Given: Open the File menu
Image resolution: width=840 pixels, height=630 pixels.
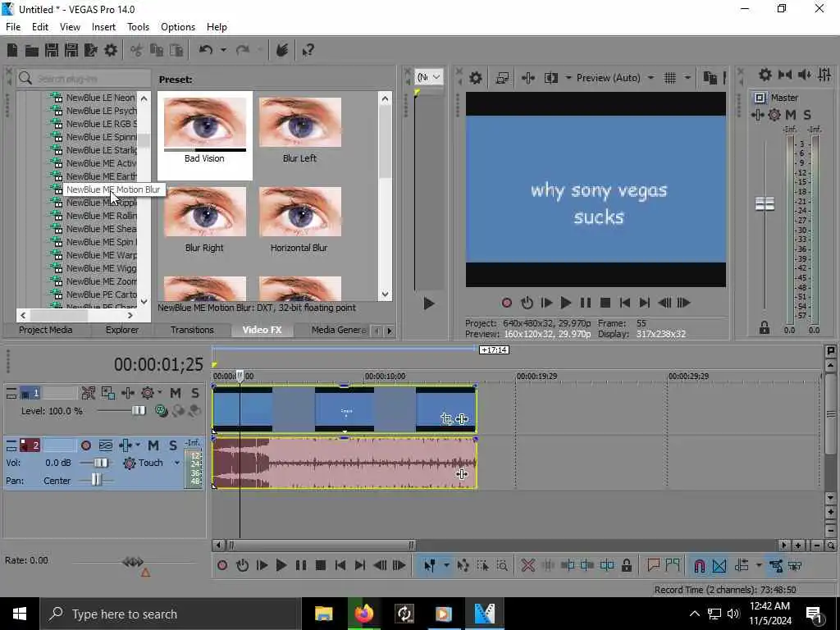Looking at the screenshot, I should click(x=13, y=27).
